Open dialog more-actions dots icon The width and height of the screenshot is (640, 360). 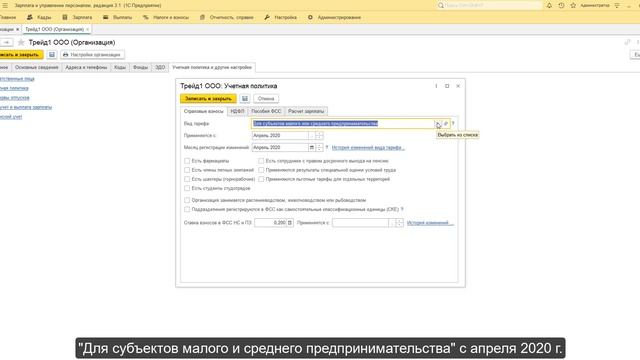(436, 86)
